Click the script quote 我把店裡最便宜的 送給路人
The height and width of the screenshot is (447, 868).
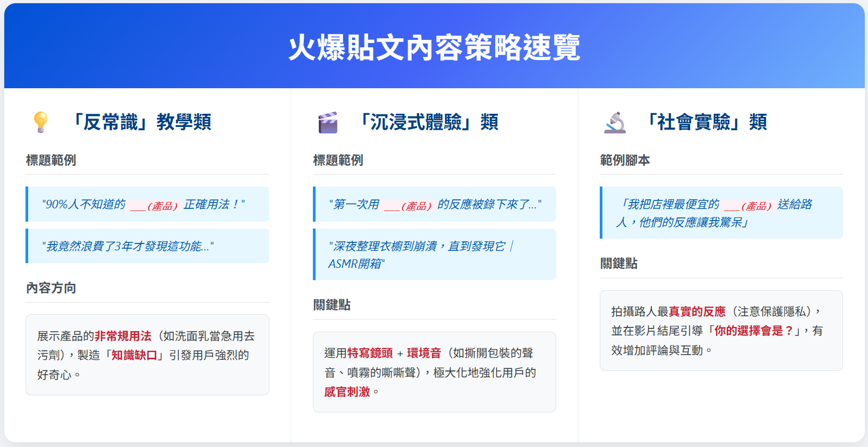click(x=721, y=213)
